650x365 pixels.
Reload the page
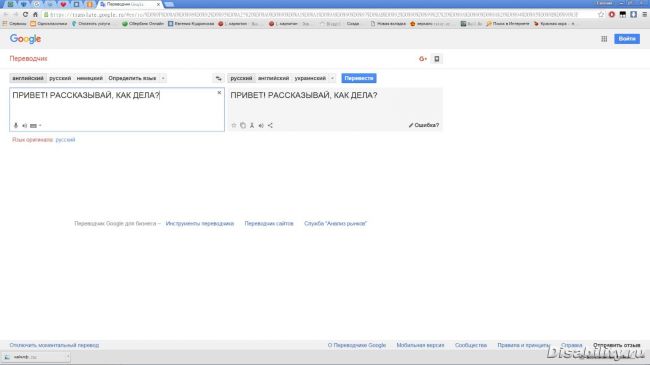click(25, 15)
